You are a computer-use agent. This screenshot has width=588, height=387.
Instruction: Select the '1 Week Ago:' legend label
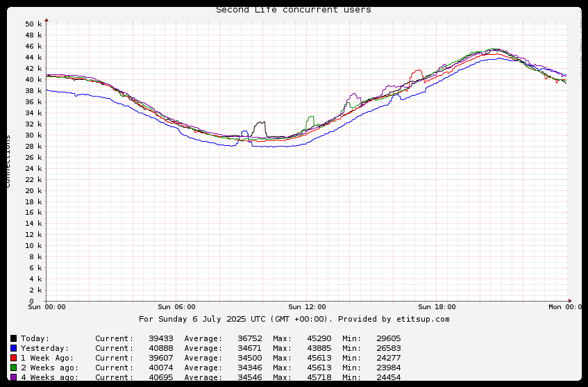[x=47, y=358]
